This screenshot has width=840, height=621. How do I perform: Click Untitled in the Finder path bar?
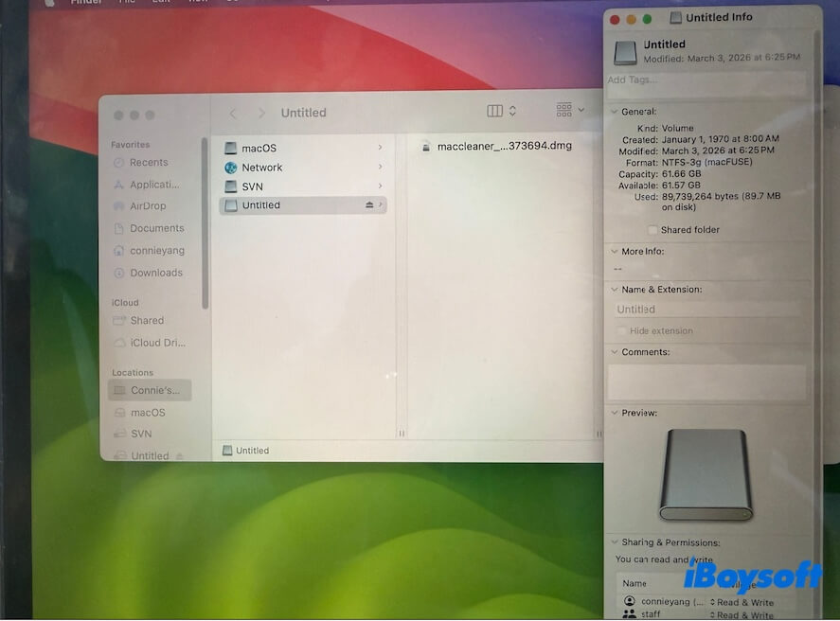246,451
